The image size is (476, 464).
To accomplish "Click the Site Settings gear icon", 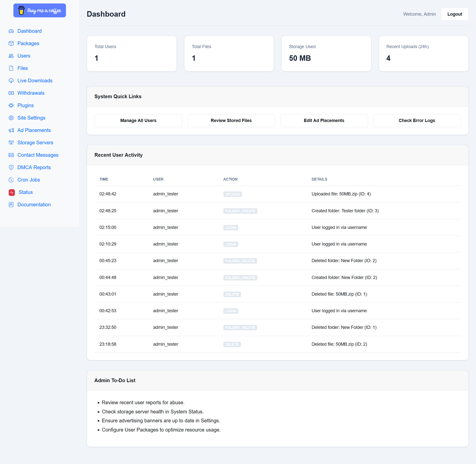I will click(x=11, y=118).
